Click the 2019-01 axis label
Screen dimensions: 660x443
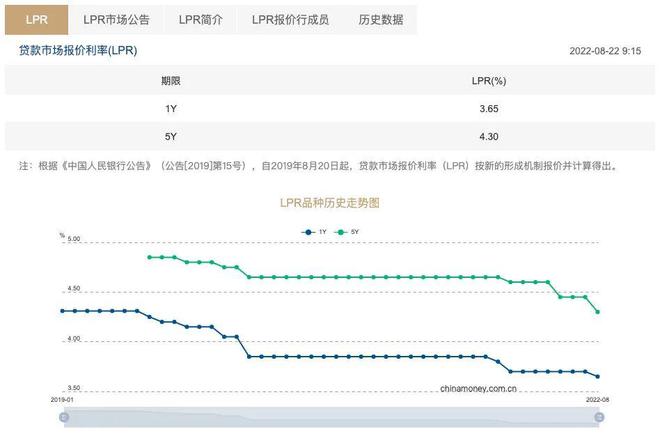pos(62,400)
